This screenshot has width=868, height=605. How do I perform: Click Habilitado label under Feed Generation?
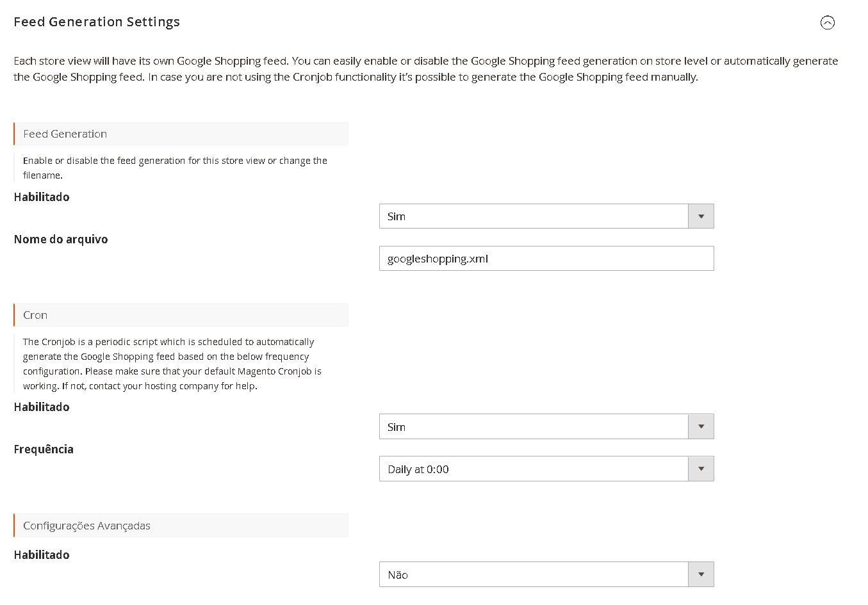42,197
